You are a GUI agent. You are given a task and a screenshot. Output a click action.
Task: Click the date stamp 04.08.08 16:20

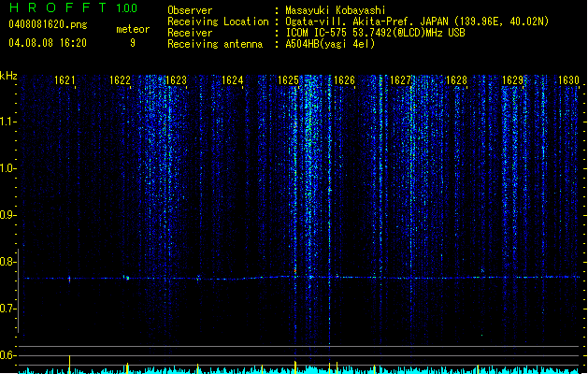48,43
